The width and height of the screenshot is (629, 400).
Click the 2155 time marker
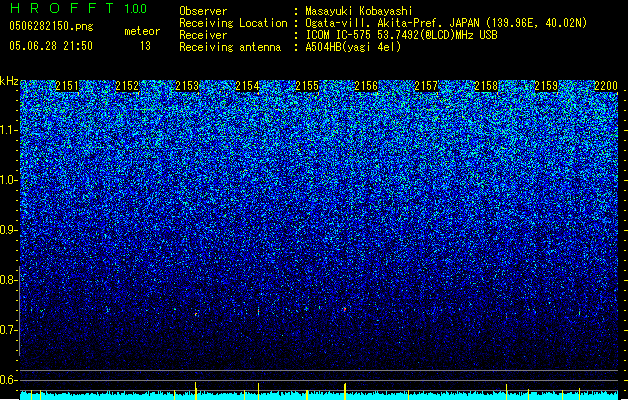tap(307, 86)
